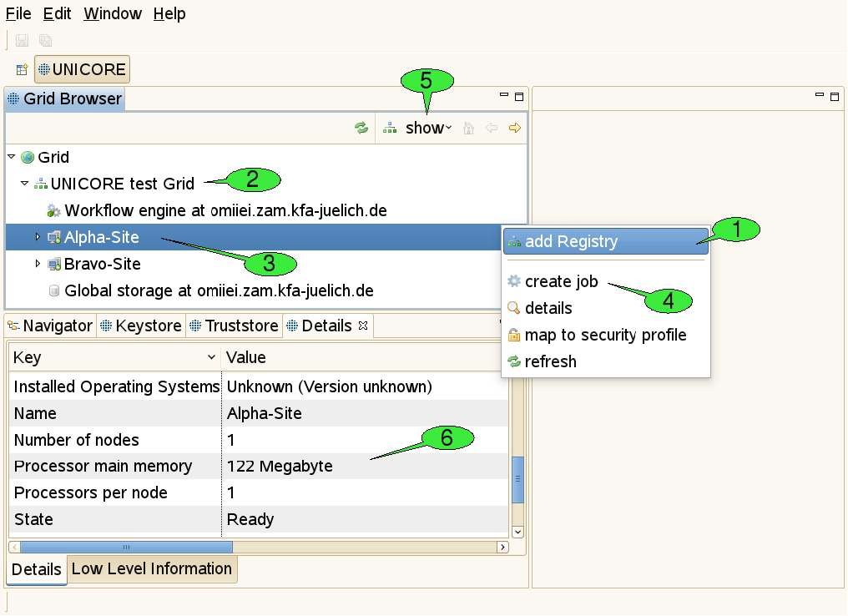Select the Installed Operating Systems row

pyautogui.click(x=259, y=386)
